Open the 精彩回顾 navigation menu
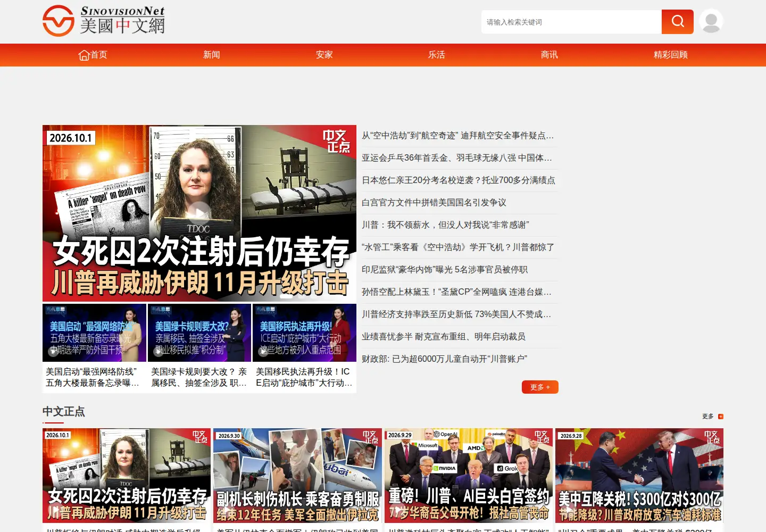Viewport: 766px width, 532px height. 671,55
